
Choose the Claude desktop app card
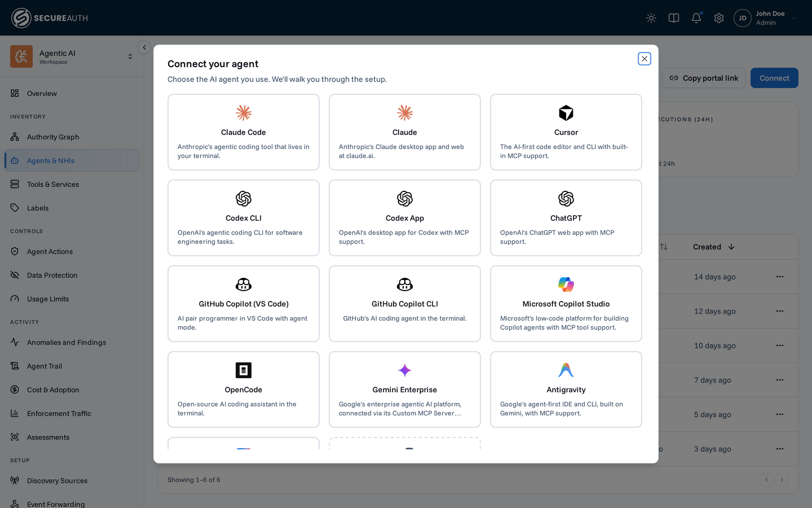pyautogui.click(x=405, y=132)
